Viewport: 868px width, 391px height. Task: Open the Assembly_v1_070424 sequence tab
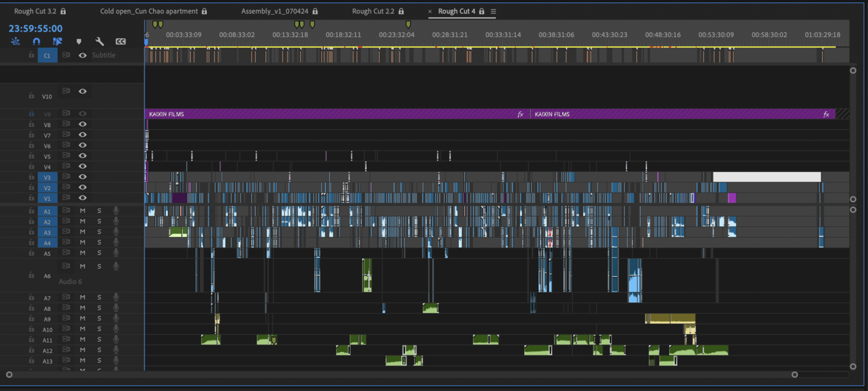pos(275,11)
